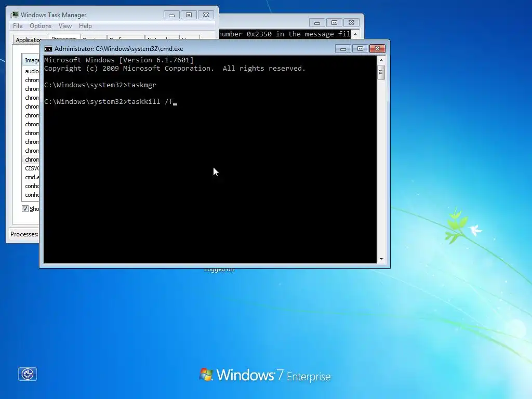Close the Windows Task Manager window
This screenshot has height=399, width=532.
point(206,15)
